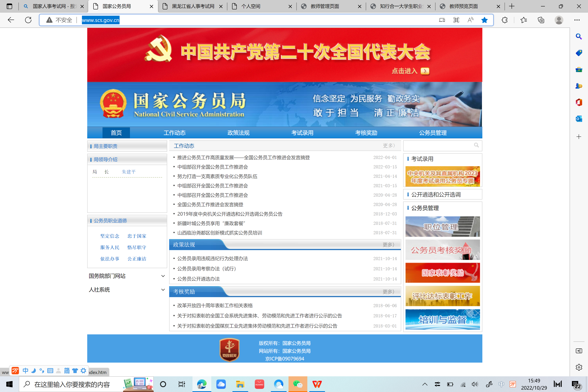This screenshot has height=392, width=588.
Task: Open WeChat from the taskbar
Action: 298,384
